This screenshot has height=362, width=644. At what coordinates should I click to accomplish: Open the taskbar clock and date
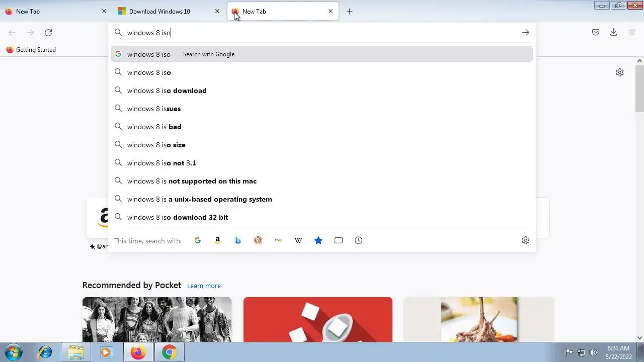[x=618, y=352]
